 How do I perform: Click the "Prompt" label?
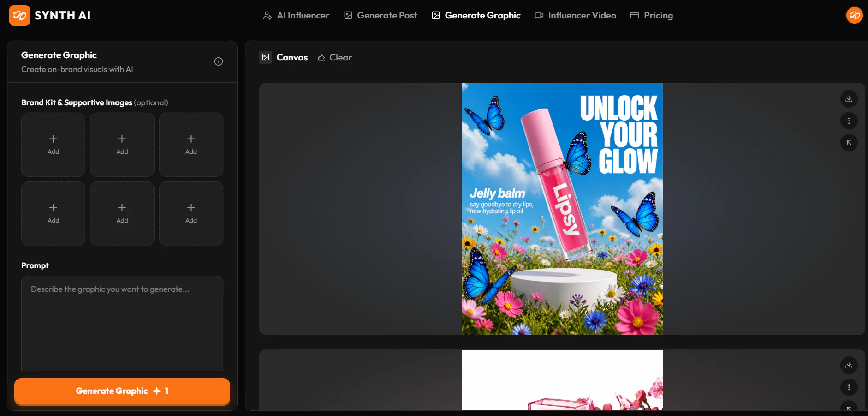[35, 265]
